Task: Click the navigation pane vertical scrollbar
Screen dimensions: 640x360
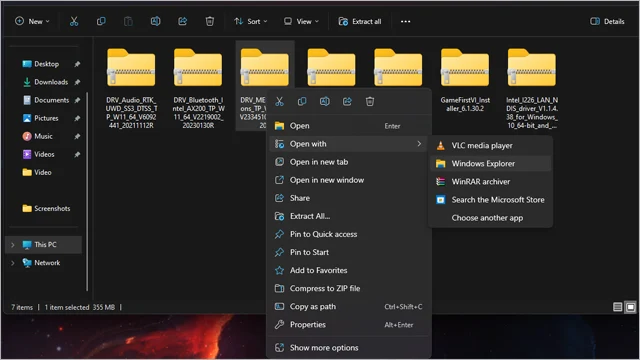Action: (x=87, y=191)
